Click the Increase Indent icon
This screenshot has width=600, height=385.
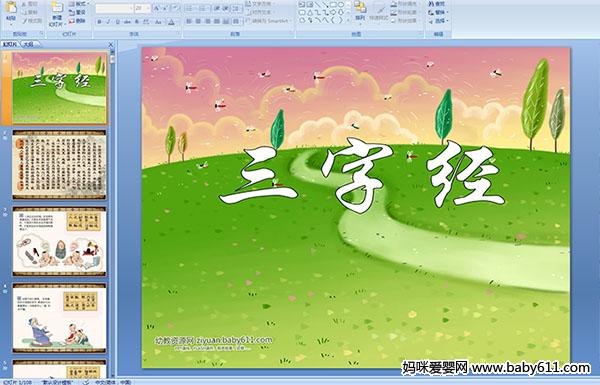coord(226,8)
